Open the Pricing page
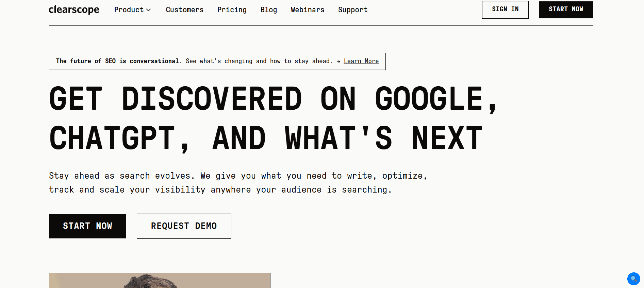Viewport: 644px width, 288px height. (232, 10)
